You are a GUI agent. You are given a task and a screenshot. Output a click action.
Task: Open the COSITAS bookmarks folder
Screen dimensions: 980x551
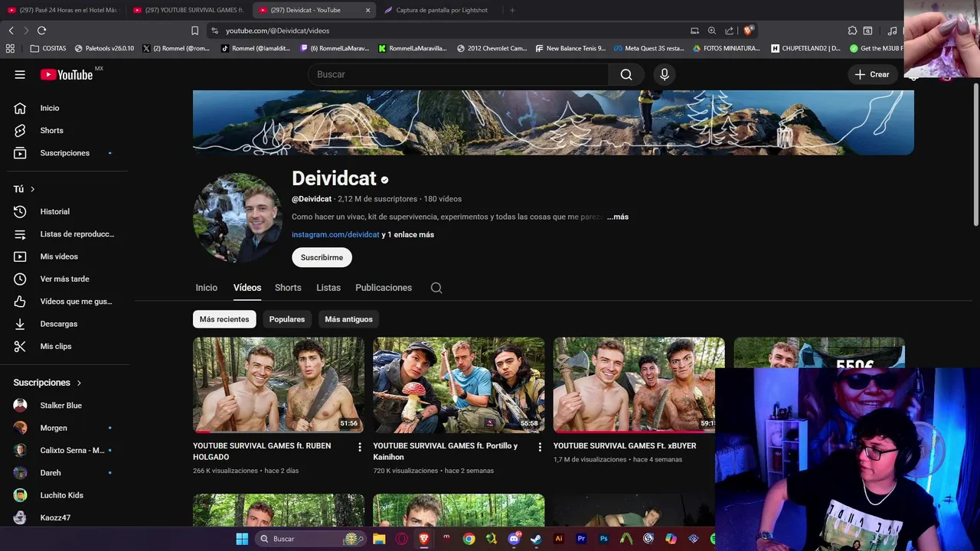[48, 48]
